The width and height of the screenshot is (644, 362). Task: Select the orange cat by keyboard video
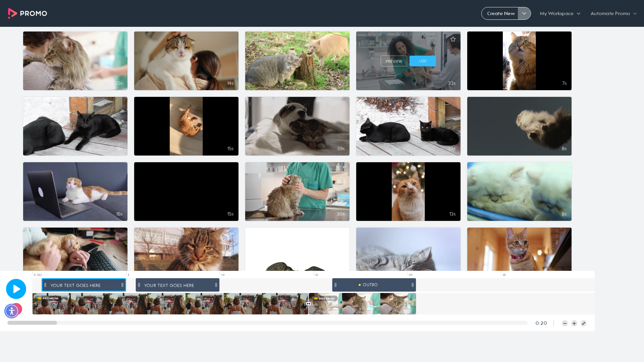pos(75,249)
